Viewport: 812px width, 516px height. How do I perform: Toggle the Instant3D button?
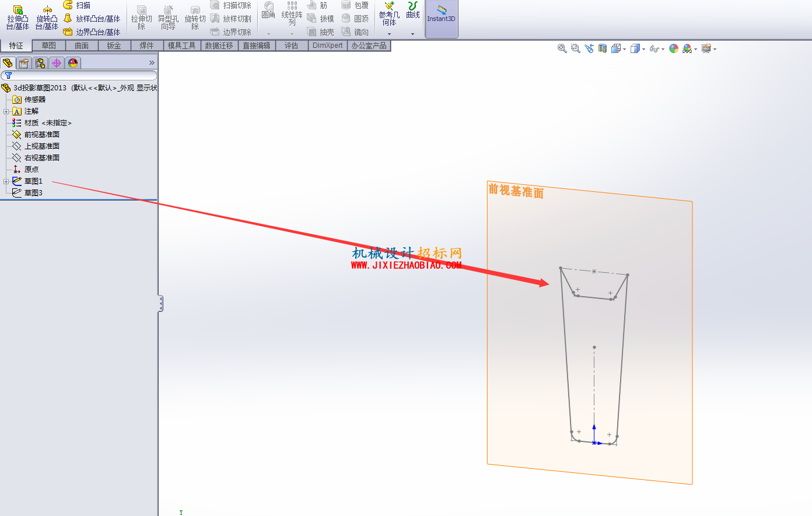442,19
